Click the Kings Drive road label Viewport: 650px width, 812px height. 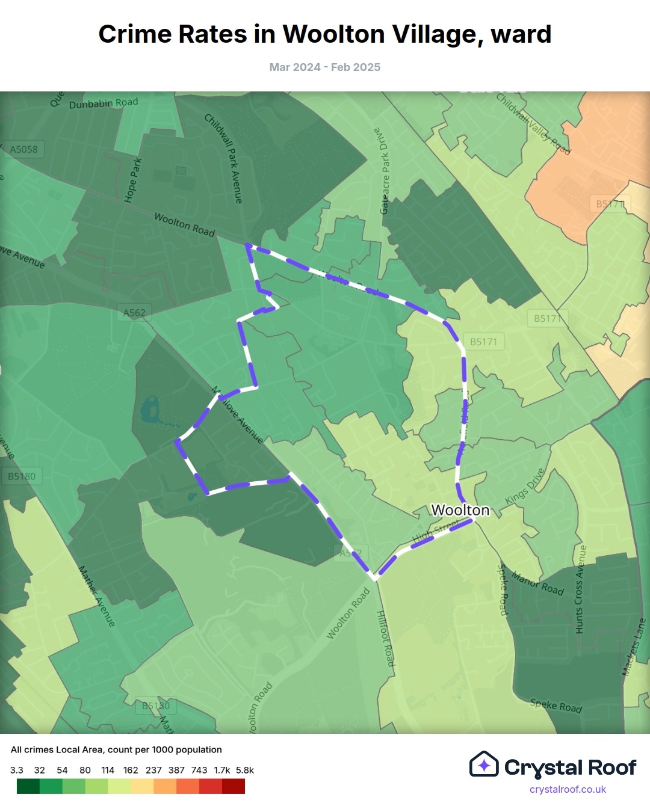(x=524, y=487)
